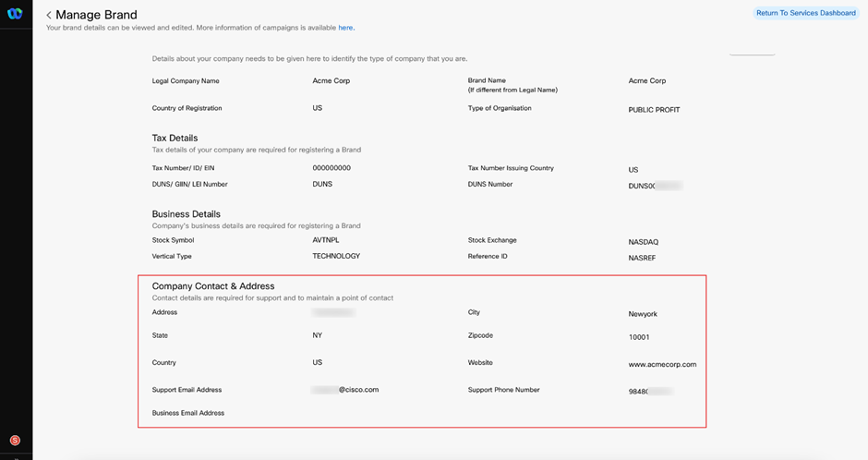
Task: Select the partially blurred DUNS number value
Action: tap(655, 186)
